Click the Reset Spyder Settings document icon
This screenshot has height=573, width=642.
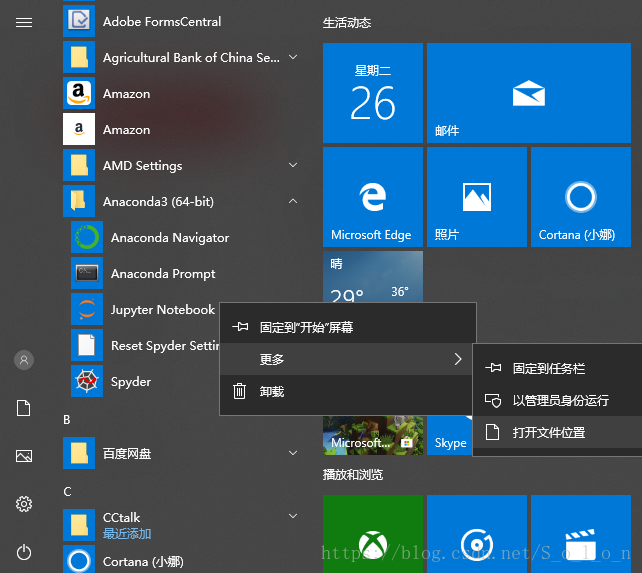tap(87, 345)
